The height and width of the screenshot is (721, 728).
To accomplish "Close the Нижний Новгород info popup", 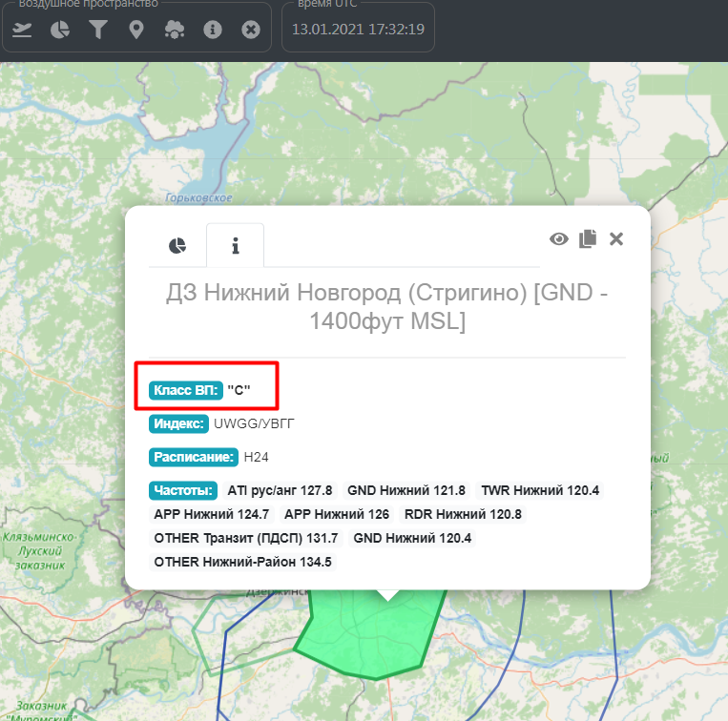I will click(616, 238).
